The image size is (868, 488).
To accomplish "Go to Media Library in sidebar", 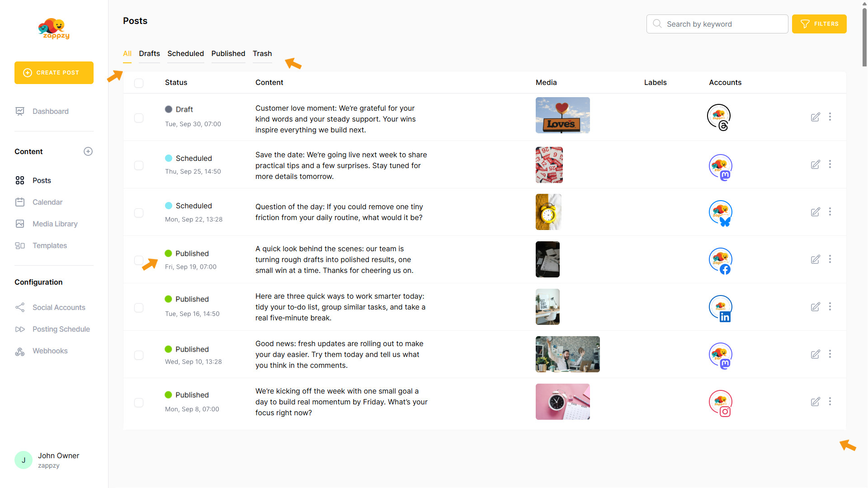I will point(55,224).
